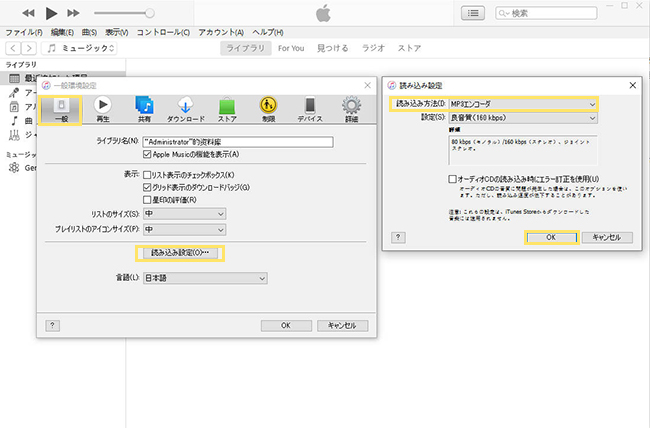Open the 曲(S) menu

[89, 32]
